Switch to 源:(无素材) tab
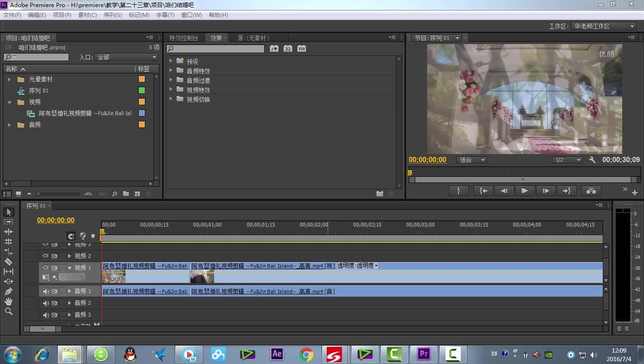644x364 pixels. click(x=253, y=38)
